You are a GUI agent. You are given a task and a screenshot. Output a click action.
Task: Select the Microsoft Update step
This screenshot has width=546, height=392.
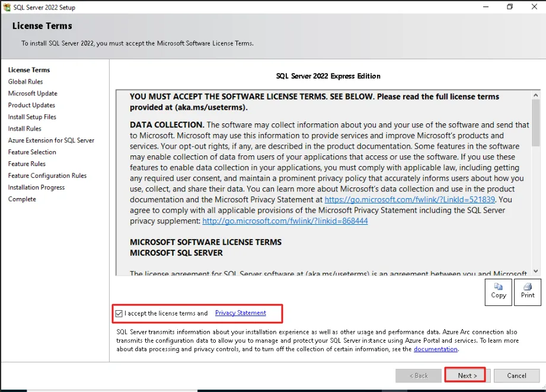[x=33, y=93]
